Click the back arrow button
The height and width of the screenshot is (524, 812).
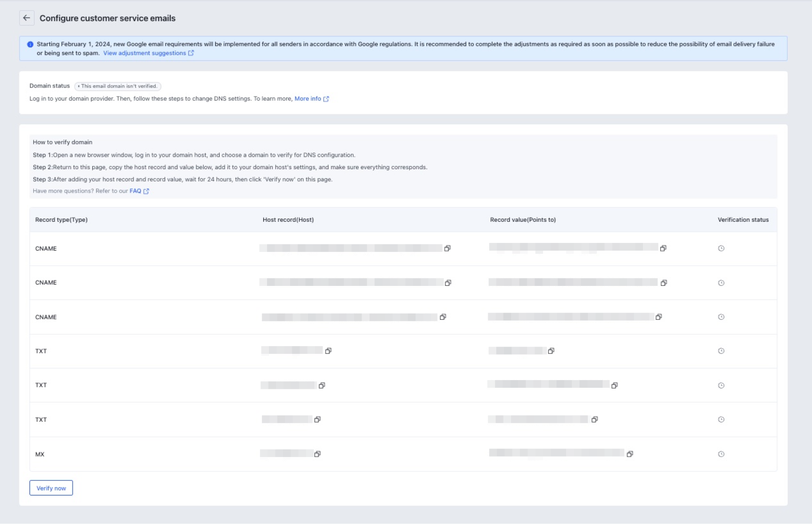[x=27, y=18]
